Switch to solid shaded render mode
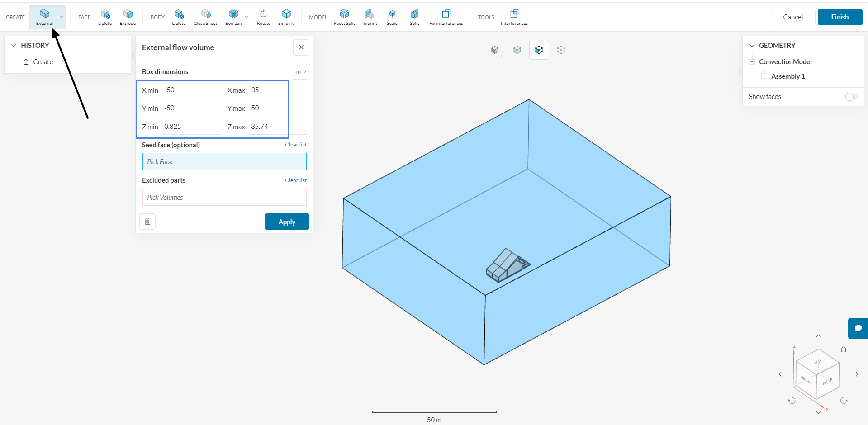This screenshot has width=868, height=425. 495,50
